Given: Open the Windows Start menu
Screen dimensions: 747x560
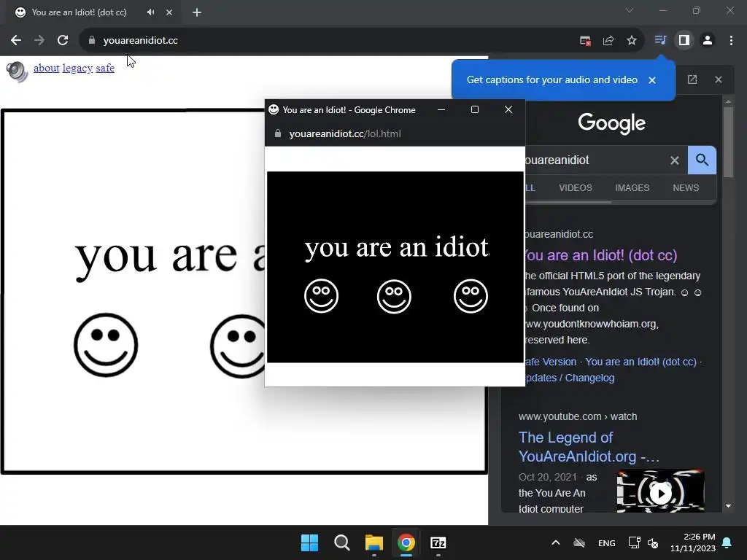Looking at the screenshot, I should 309,542.
